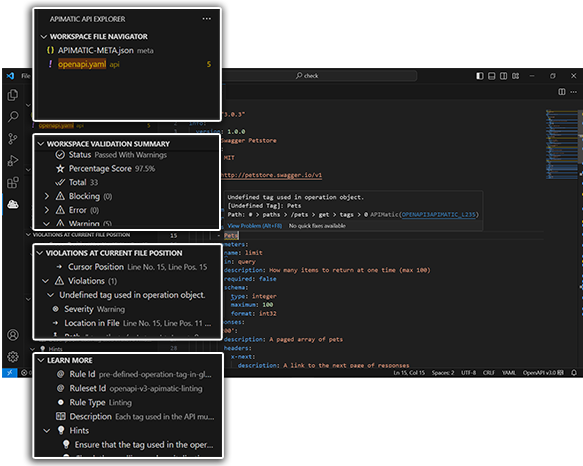
Task: Toggle primary side bar visibility
Action: coord(480,76)
